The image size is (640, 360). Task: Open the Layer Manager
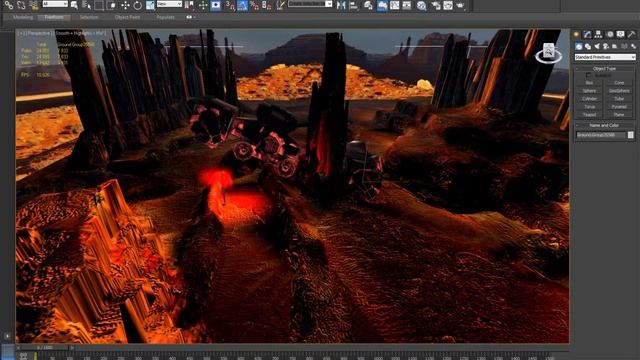[368, 5]
